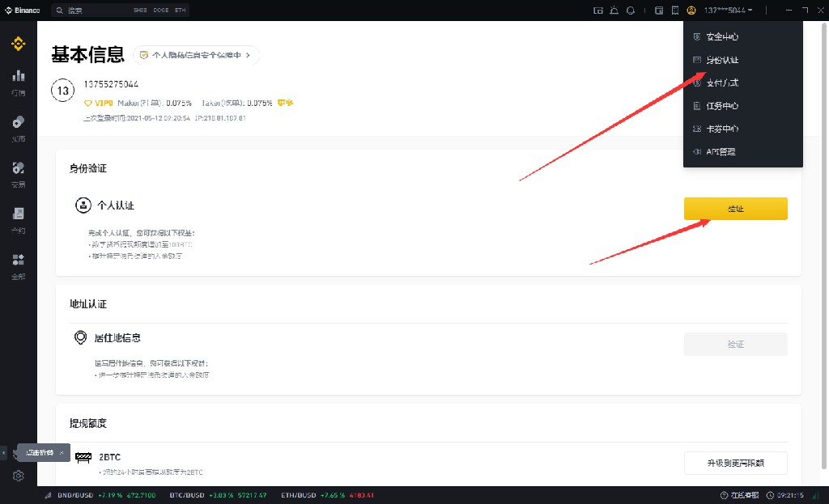
Task: Click the 提现额度 section title
Action: (x=88, y=423)
